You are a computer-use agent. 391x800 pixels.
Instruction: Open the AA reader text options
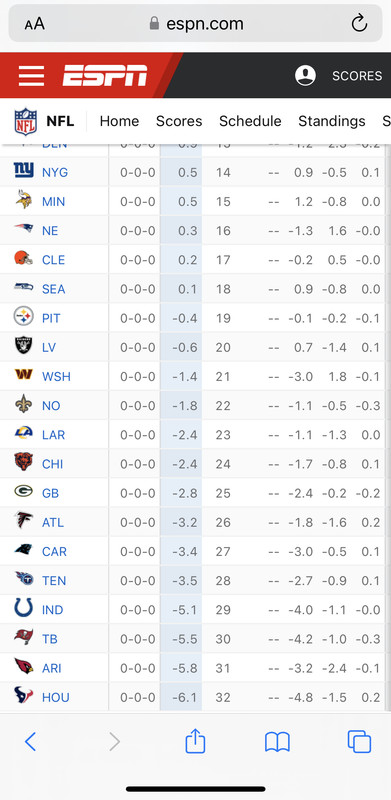coord(34,23)
